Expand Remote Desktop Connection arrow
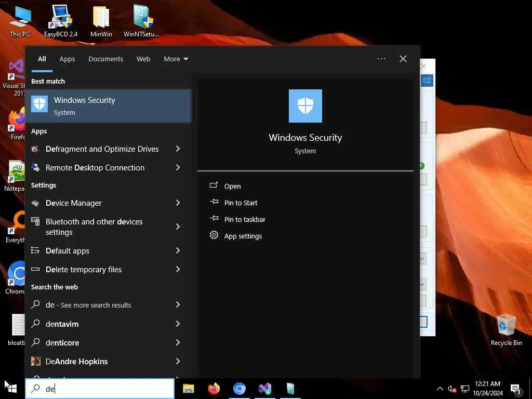 click(x=178, y=167)
